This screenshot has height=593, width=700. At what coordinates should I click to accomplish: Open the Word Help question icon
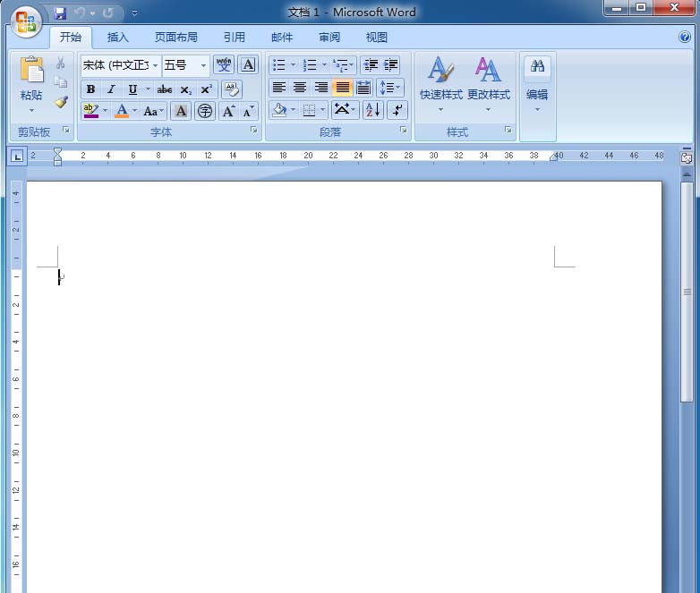point(685,37)
